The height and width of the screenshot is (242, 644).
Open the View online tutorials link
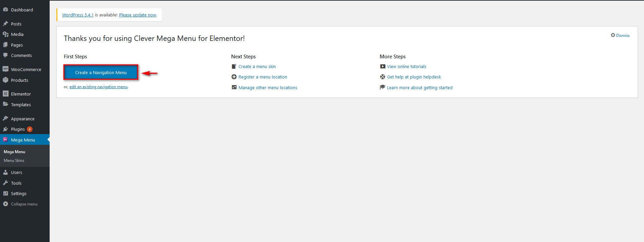[x=407, y=66]
